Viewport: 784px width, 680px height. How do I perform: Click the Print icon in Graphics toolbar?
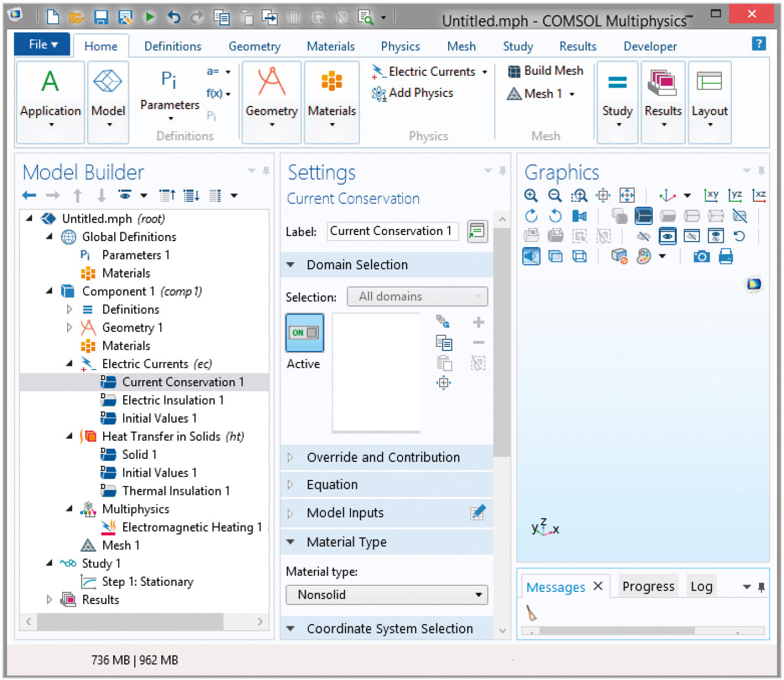click(726, 257)
